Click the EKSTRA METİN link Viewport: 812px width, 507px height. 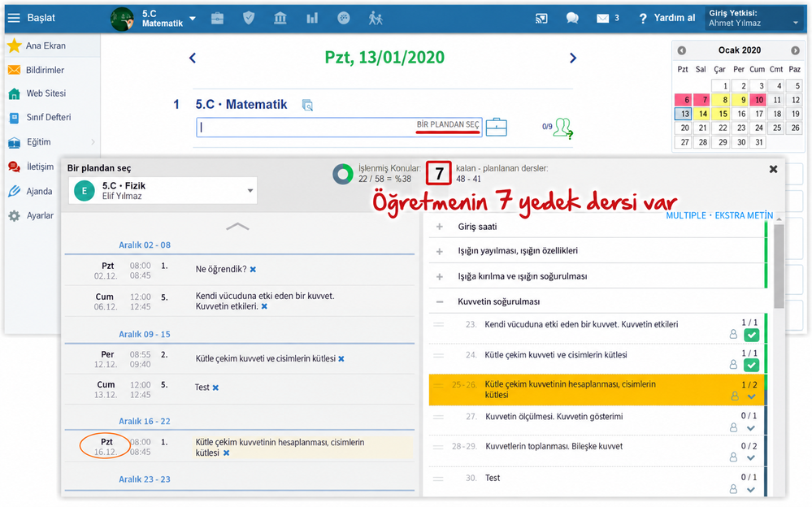tap(744, 215)
